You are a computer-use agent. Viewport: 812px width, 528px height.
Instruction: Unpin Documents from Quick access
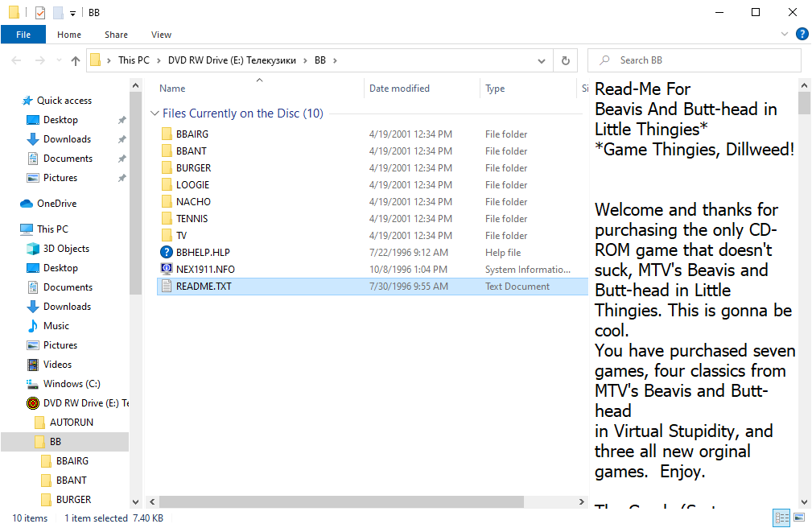click(x=122, y=159)
